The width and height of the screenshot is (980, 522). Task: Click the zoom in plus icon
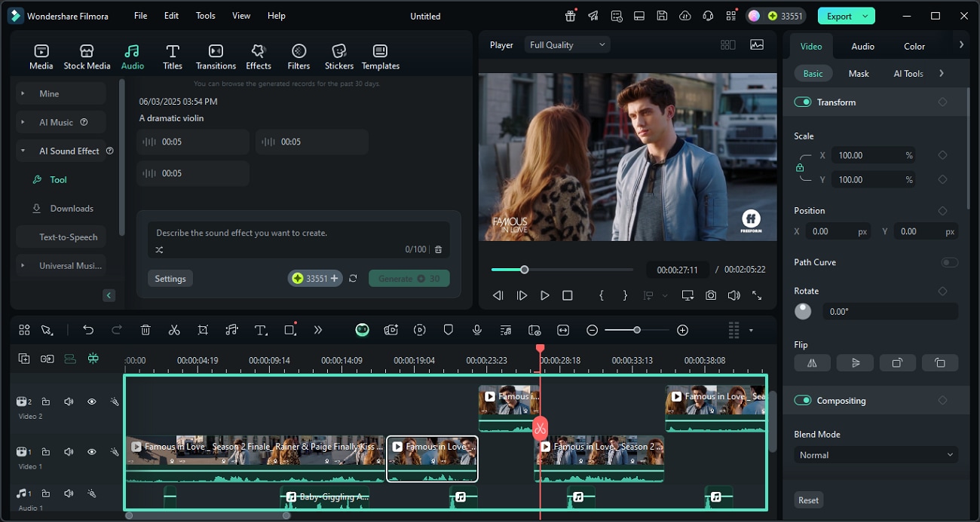point(682,330)
